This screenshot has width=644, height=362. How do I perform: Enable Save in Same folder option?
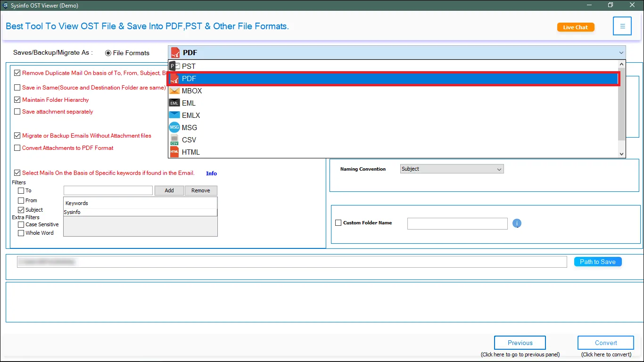(x=17, y=88)
